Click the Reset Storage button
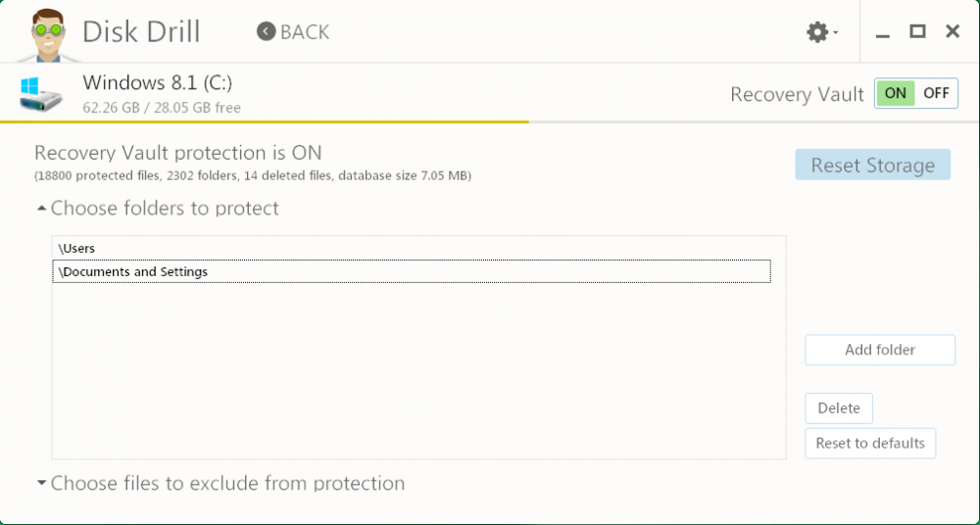Screen dimensions: 980x525 tap(872, 166)
